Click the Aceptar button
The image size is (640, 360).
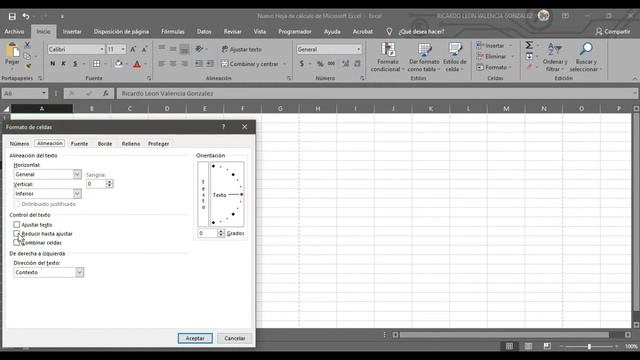195,338
